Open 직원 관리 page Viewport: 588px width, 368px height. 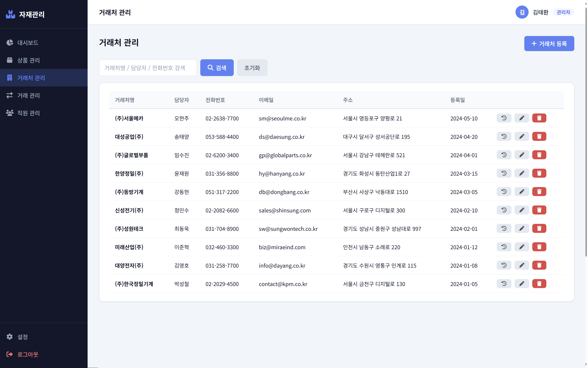pyautogui.click(x=44, y=113)
